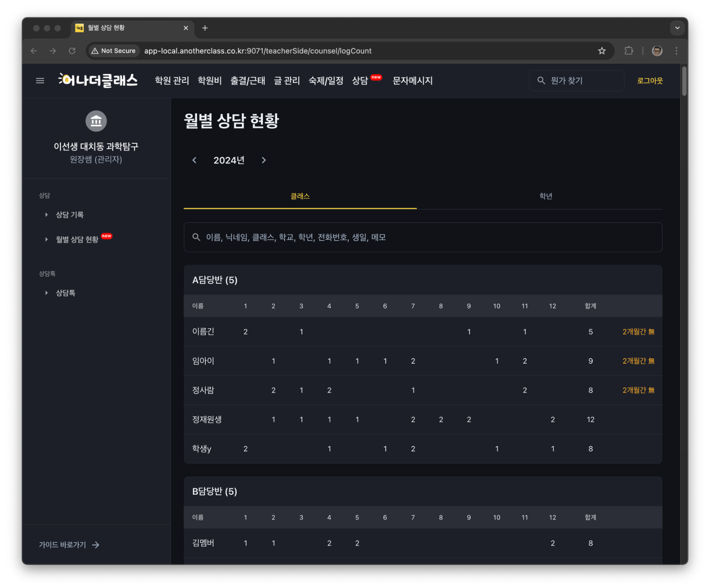Go forward in browser history
Viewport: 715px width, 588px height.
point(53,51)
